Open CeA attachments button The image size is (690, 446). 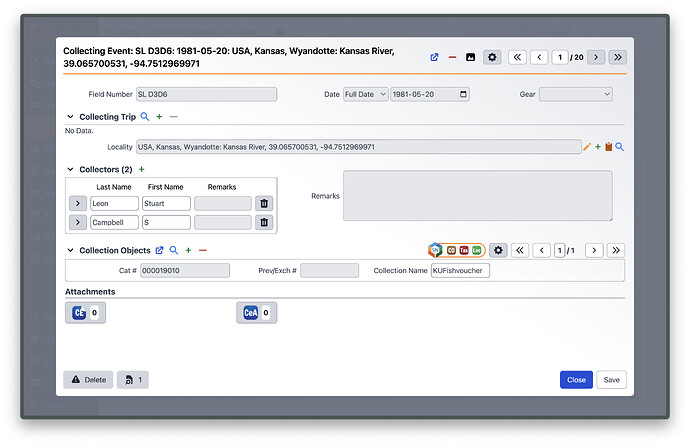[x=257, y=313]
